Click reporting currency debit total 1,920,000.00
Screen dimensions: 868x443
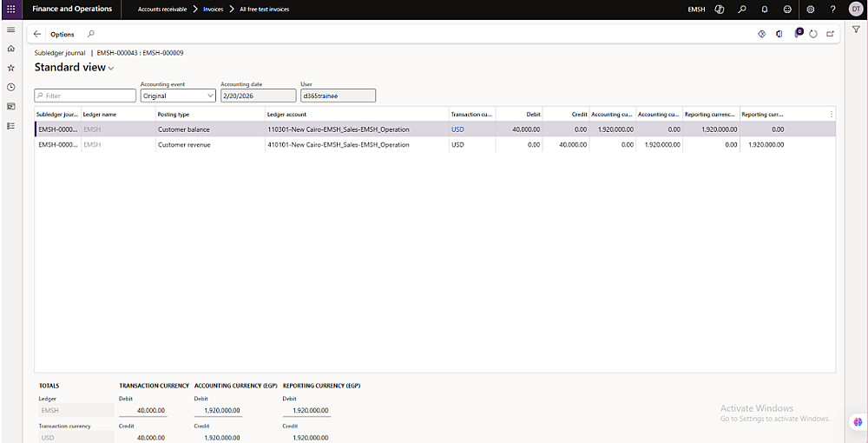coord(306,410)
